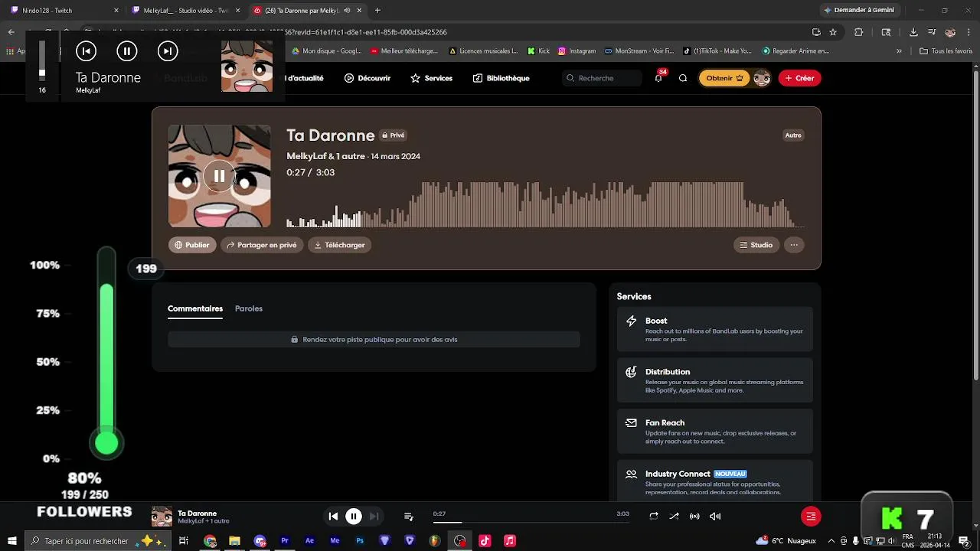Click the red Créer button
980x551 pixels.
click(x=799, y=78)
